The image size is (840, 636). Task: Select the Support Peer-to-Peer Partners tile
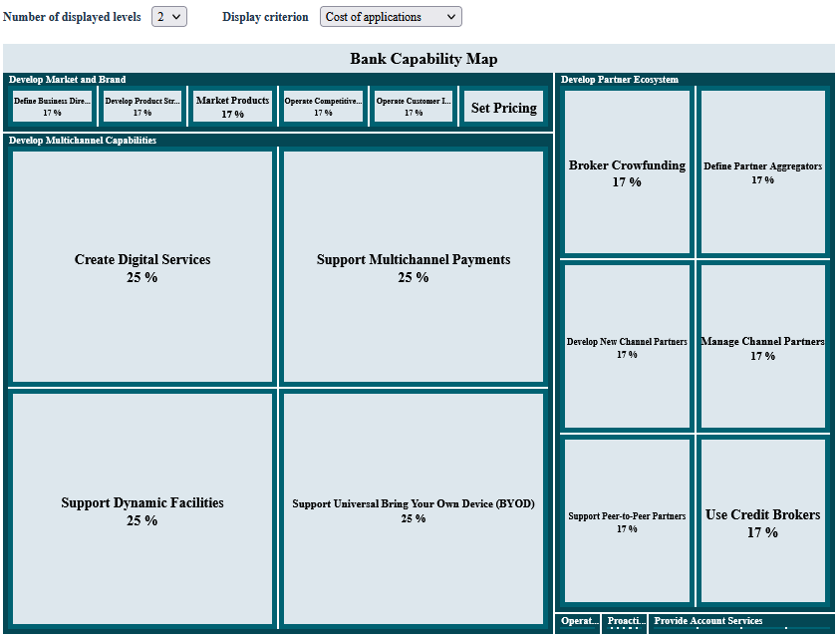tap(627, 521)
